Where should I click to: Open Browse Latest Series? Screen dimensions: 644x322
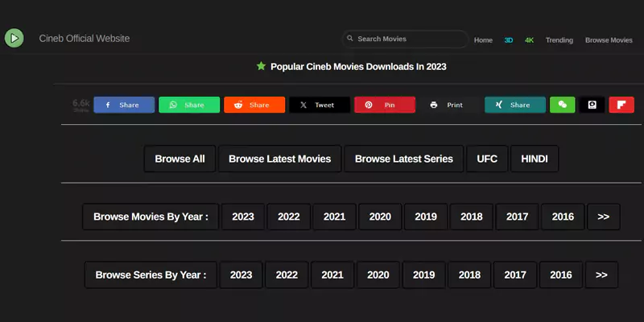(x=404, y=159)
